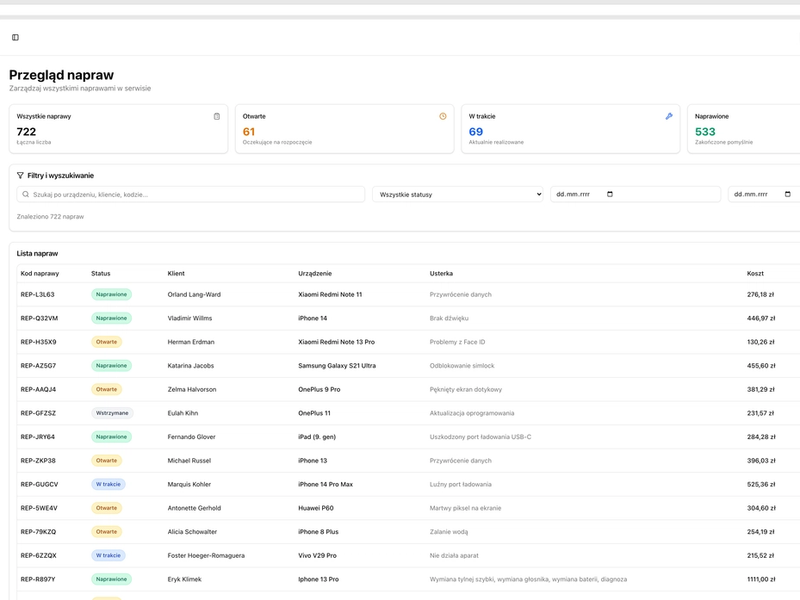The image size is (800, 600).
Task: Click the Klient column header
Action: (176, 273)
